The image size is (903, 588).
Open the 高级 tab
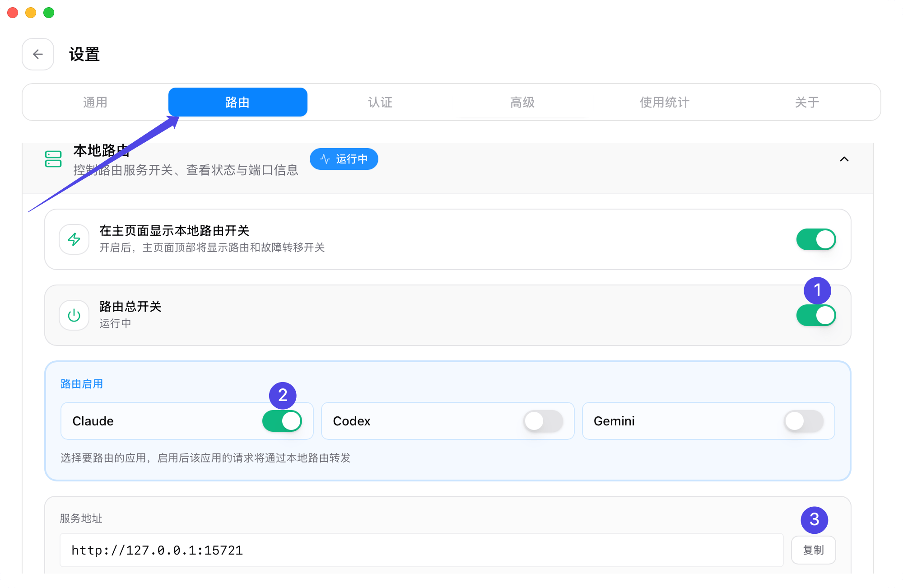click(x=522, y=102)
